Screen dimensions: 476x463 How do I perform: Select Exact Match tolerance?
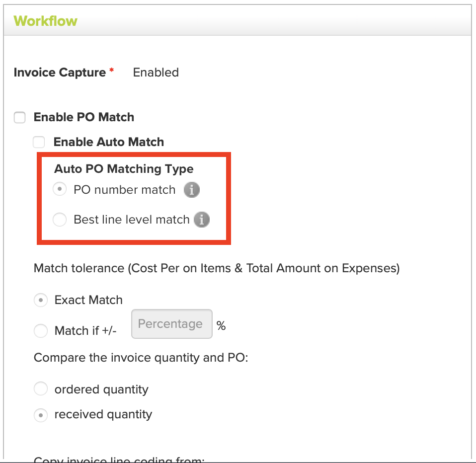[x=41, y=300]
